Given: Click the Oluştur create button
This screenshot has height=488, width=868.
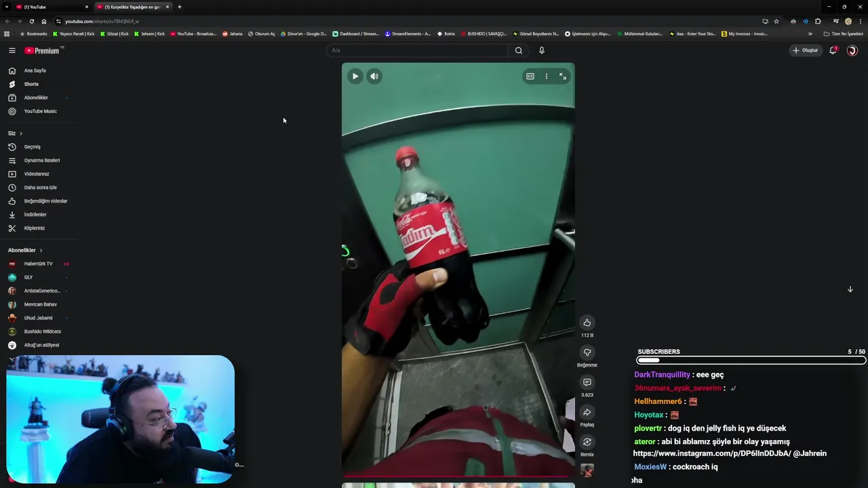Looking at the screenshot, I should pyautogui.click(x=806, y=50).
